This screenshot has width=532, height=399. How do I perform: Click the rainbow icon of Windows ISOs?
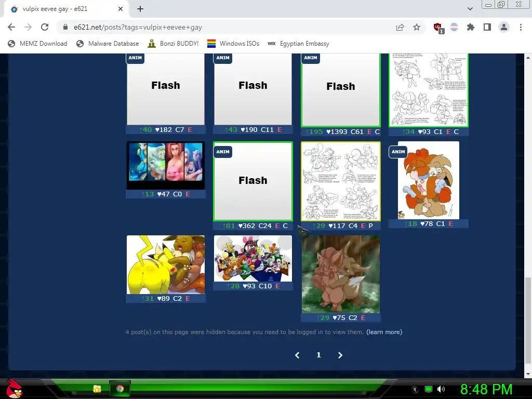pyautogui.click(x=211, y=44)
